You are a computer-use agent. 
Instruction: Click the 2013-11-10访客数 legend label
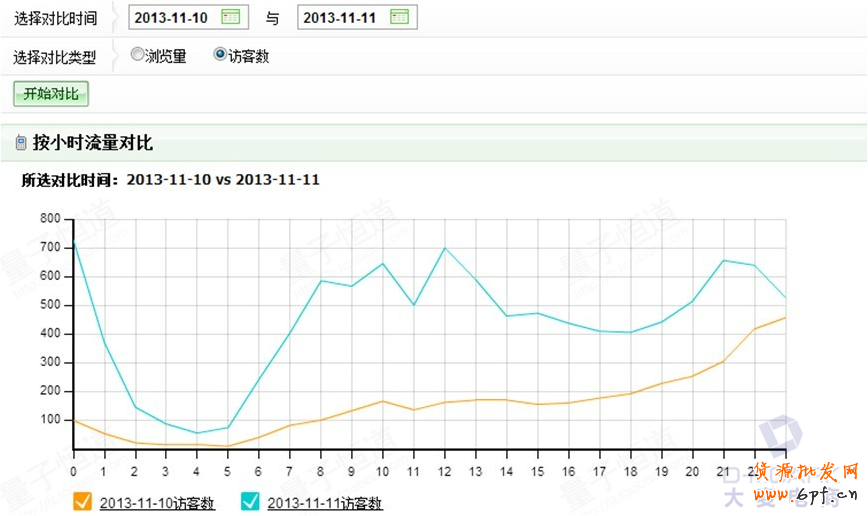tap(157, 503)
